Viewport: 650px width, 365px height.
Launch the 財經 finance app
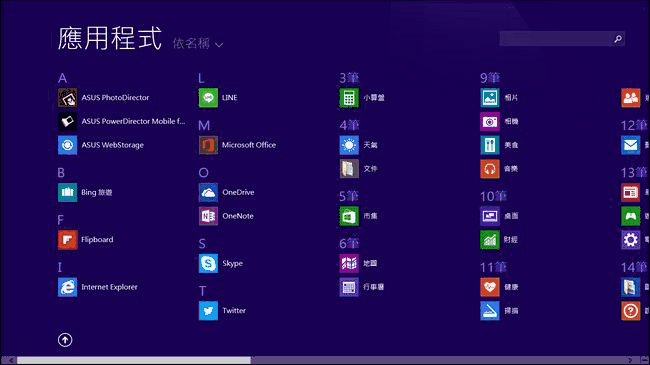coord(499,239)
